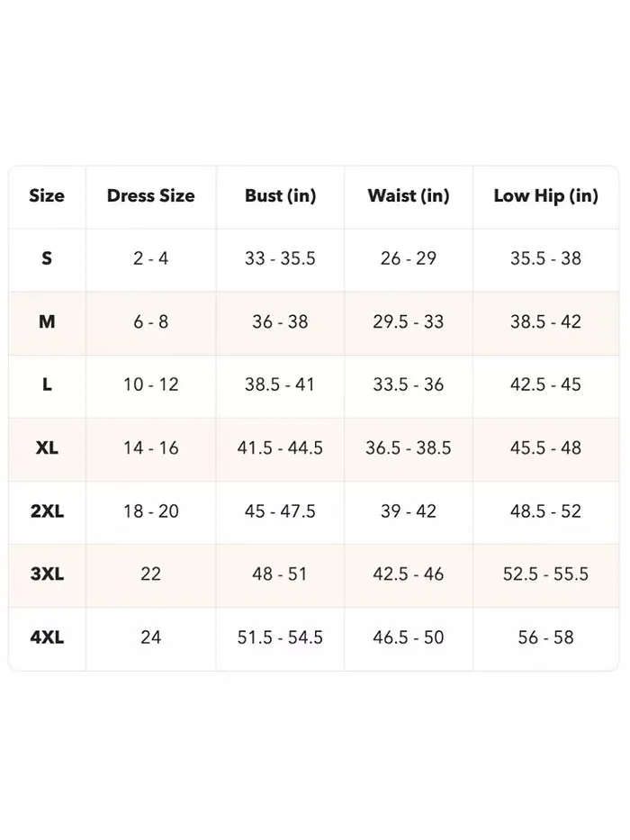The width and height of the screenshot is (630, 840).
Task: Select low hip value 56 - 58
Action: [546, 637]
